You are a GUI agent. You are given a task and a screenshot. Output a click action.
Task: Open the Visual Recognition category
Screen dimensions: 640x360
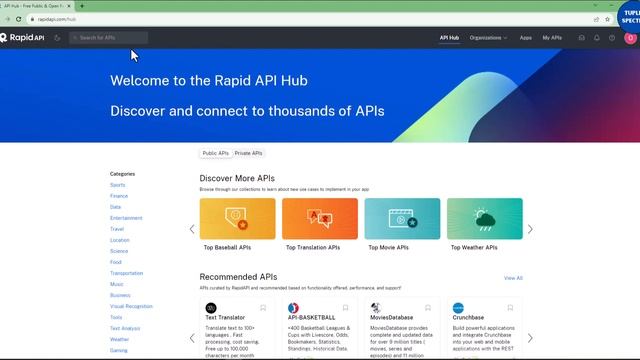coord(131,306)
